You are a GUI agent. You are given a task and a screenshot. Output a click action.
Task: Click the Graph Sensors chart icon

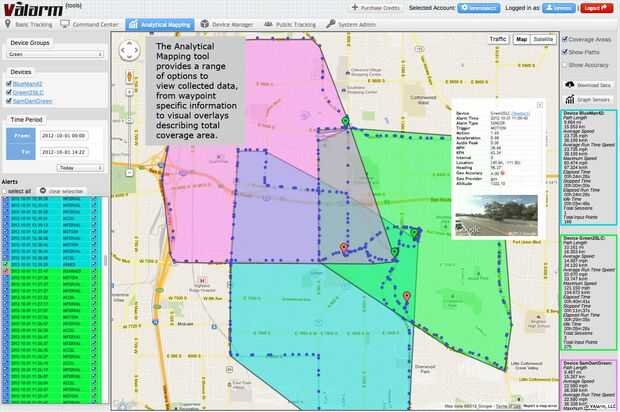[570, 99]
